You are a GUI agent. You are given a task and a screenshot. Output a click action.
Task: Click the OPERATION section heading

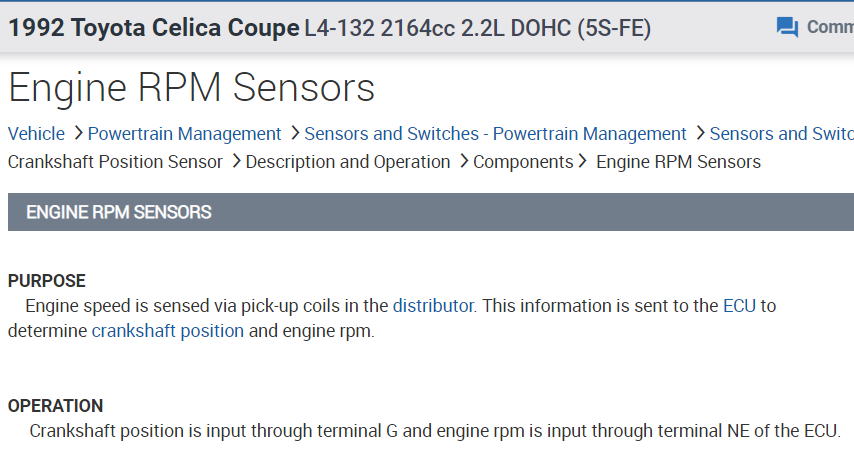(56, 406)
